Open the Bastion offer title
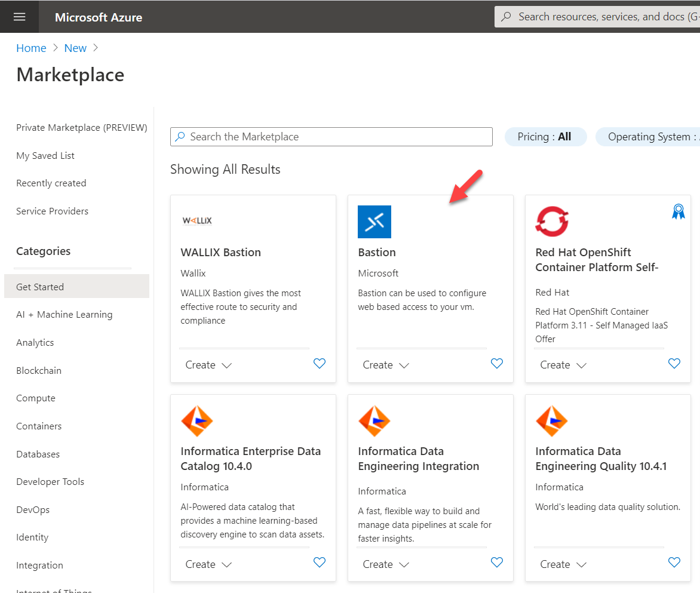700x593 pixels. 377,252
